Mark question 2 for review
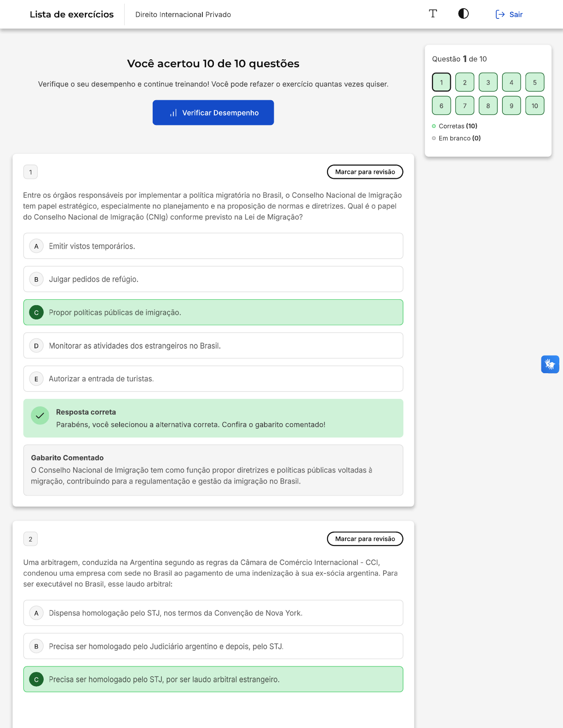Image resolution: width=563 pixels, height=728 pixels. point(365,539)
